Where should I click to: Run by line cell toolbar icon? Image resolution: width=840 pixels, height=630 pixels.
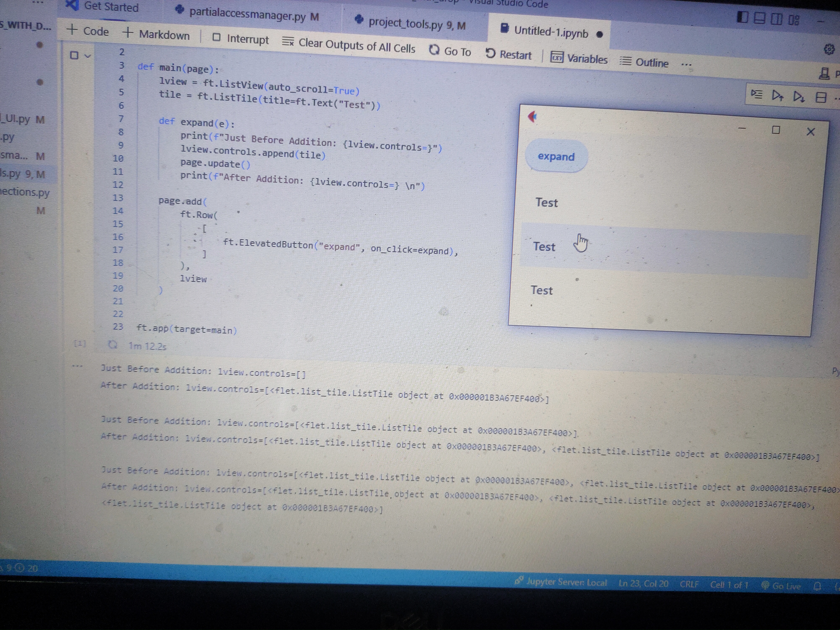point(756,94)
